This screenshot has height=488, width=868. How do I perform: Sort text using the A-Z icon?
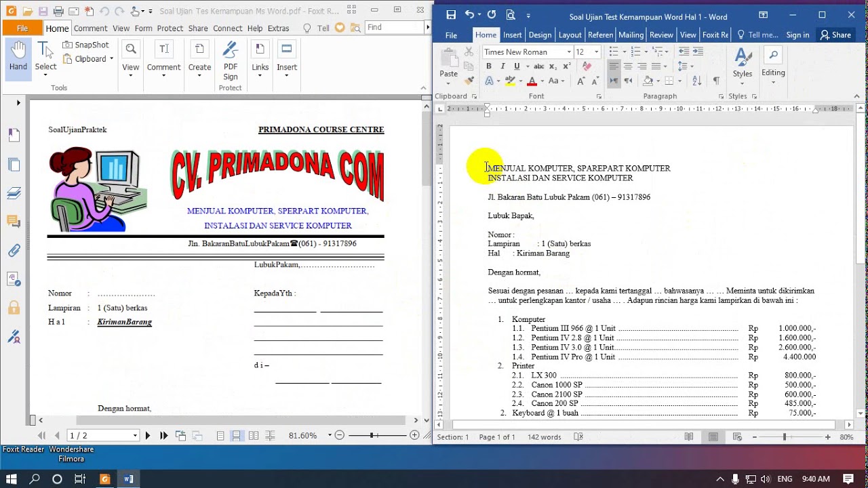[697, 81]
